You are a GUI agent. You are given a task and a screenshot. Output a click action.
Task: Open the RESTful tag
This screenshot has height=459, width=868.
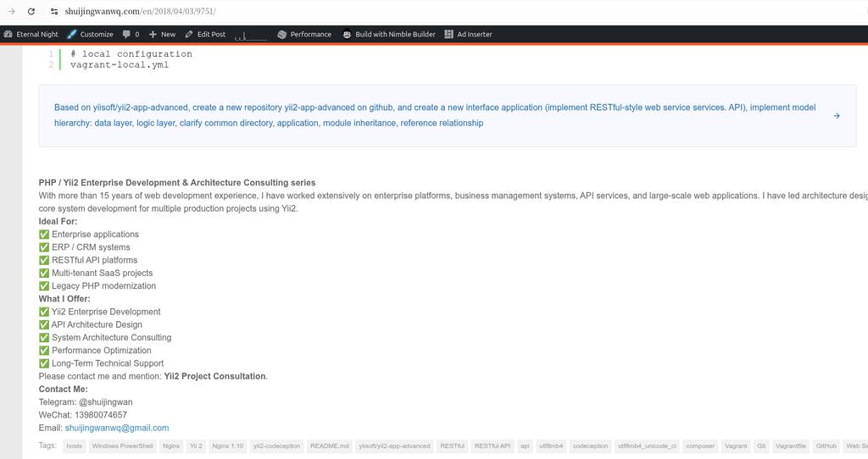tap(453, 445)
